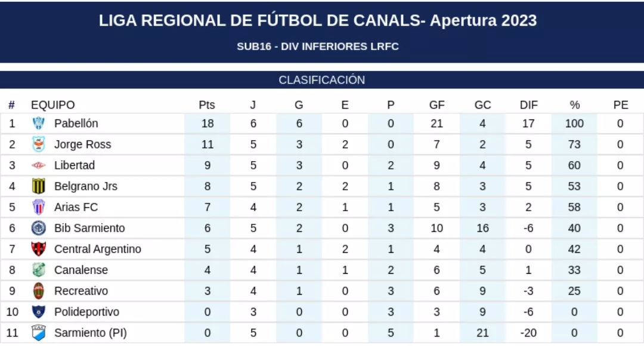This screenshot has width=644, height=346.
Task: Click the Jorge Ross team crest
Action: click(38, 144)
